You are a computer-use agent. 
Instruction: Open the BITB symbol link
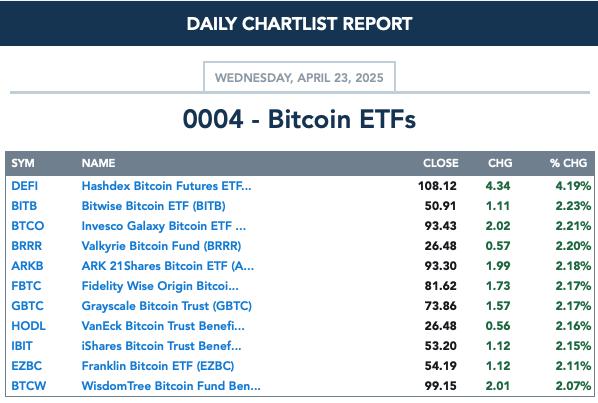(x=24, y=206)
